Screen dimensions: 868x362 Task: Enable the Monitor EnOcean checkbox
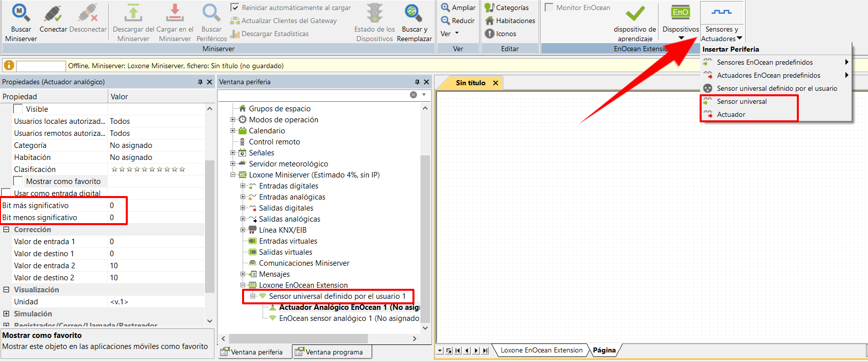[x=549, y=8]
